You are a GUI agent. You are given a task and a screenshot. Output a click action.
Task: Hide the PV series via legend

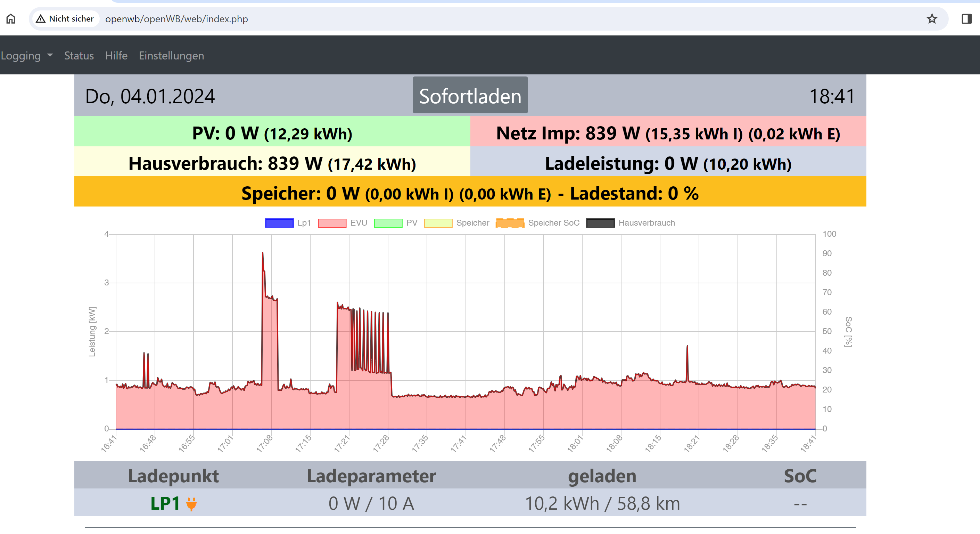coord(411,223)
